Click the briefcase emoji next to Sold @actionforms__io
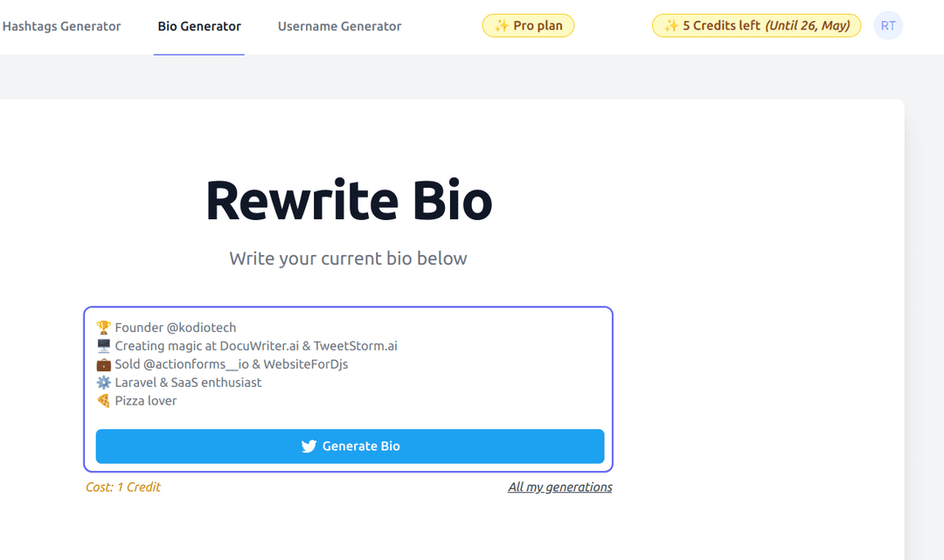The width and height of the screenshot is (944, 560). coord(103,363)
